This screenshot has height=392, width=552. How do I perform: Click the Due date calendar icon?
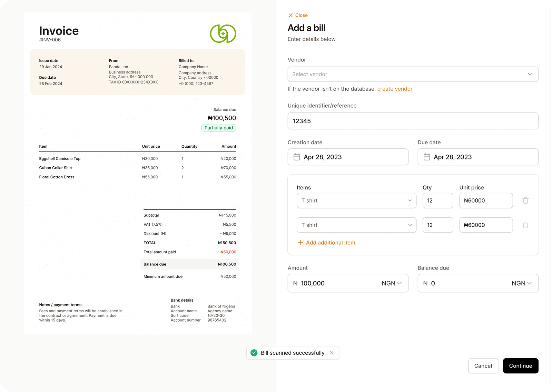(x=427, y=157)
